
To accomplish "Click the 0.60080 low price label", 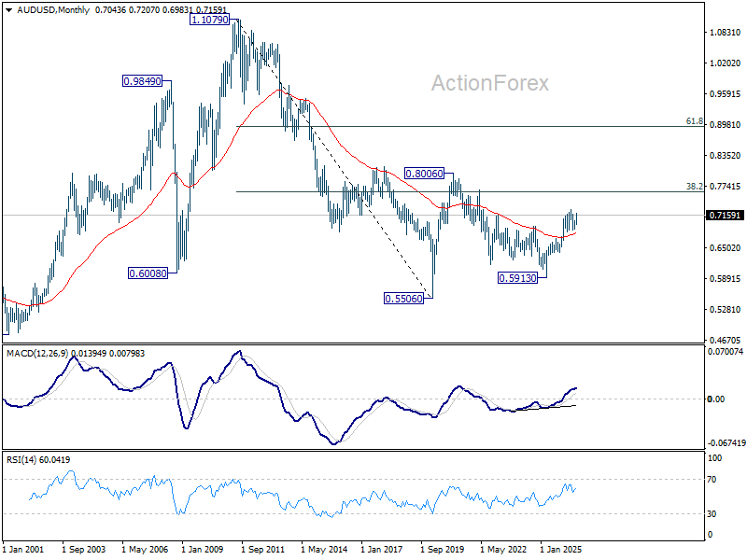I will [x=148, y=273].
